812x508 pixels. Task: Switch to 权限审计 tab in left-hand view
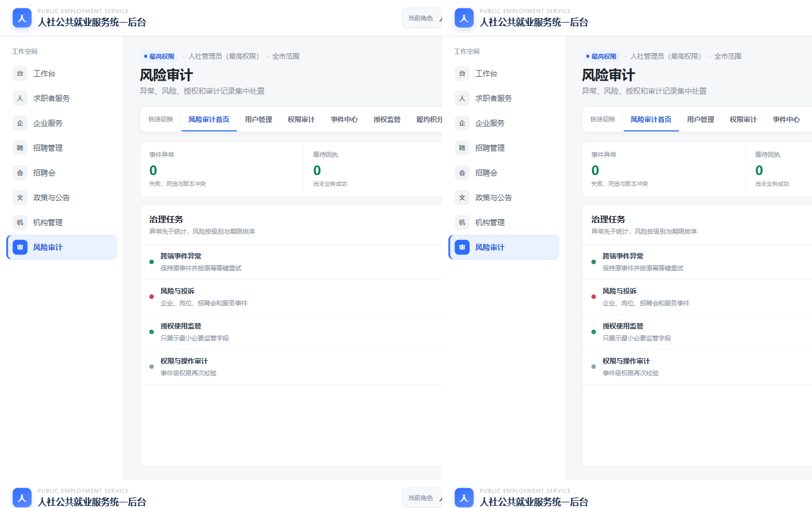(x=301, y=120)
